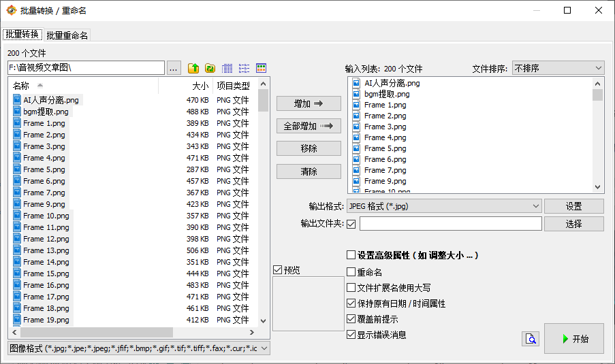Click the 全部增加 button
This screenshot has height=364, width=615.
(x=309, y=126)
